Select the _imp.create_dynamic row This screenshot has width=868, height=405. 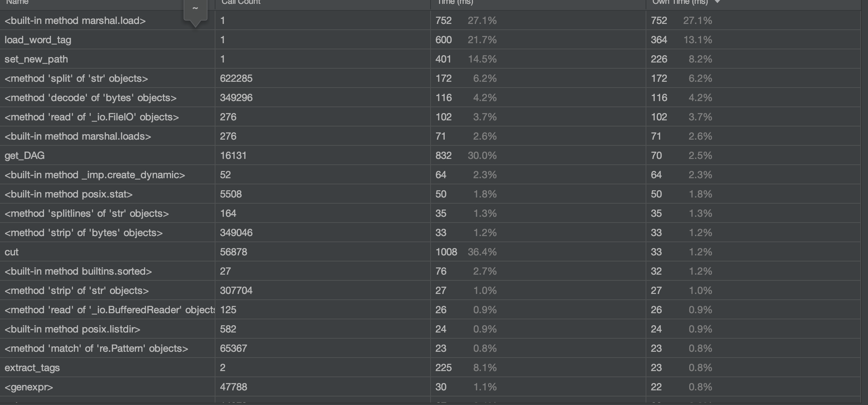point(430,175)
